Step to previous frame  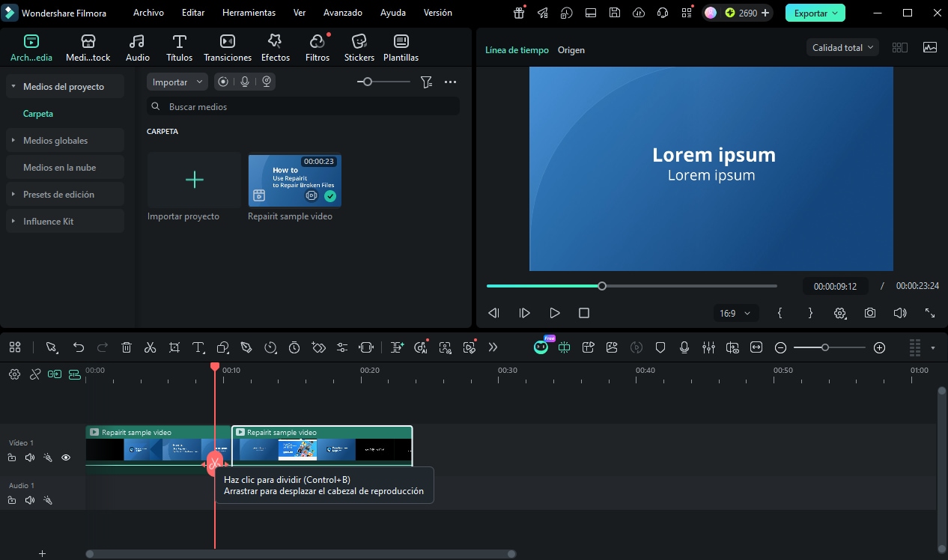493,313
